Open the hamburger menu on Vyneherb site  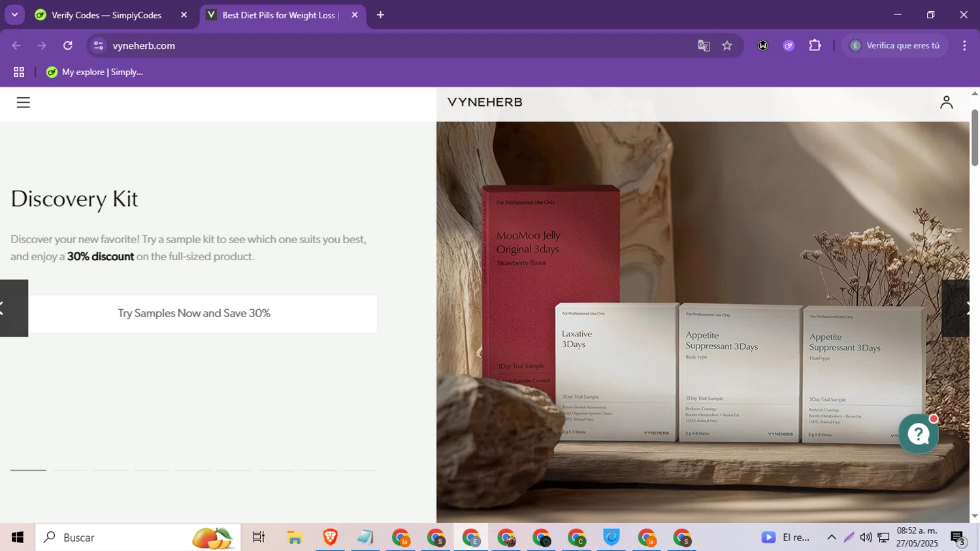23,103
